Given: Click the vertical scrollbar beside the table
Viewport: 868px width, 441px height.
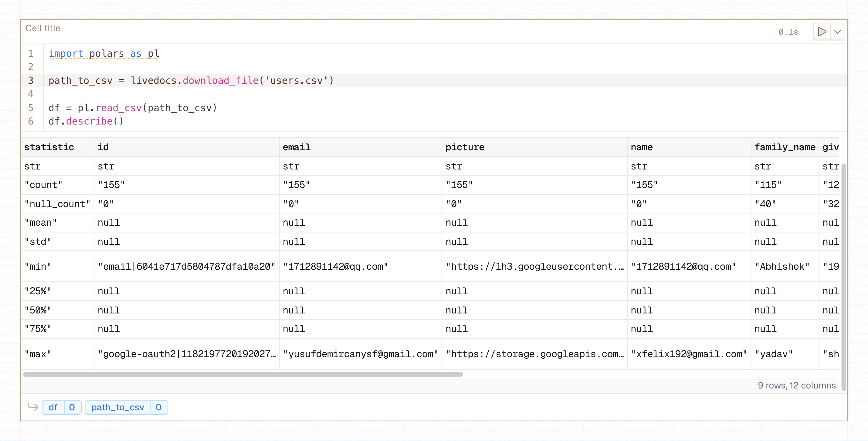Looking at the screenshot, I should pyautogui.click(x=844, y=276).
